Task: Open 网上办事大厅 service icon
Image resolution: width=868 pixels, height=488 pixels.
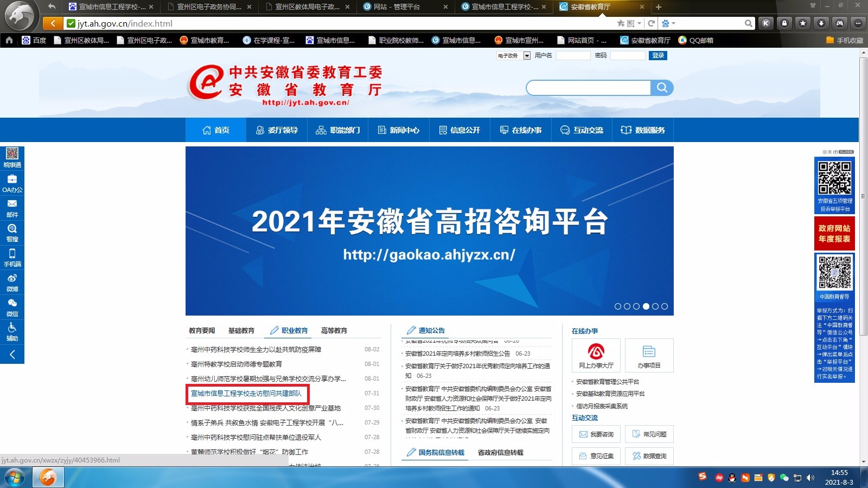Action: click(x=596, y=355)
